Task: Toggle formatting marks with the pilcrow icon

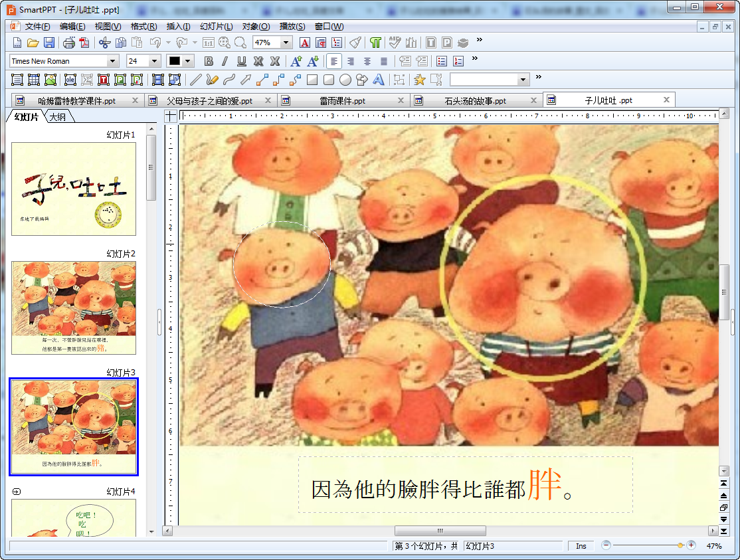Action: point(375,43)
